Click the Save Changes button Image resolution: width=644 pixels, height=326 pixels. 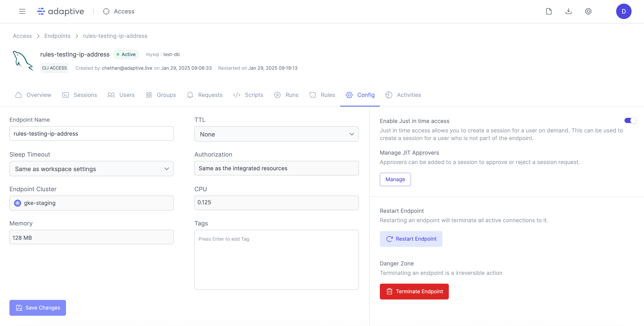(x=38, y=308)
